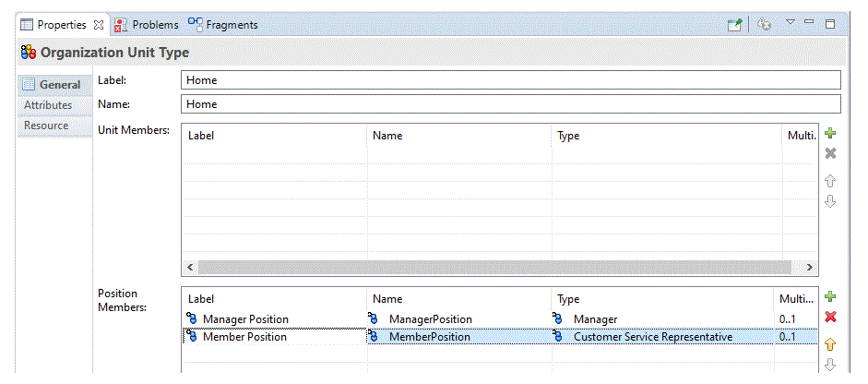
Task: Open the Properties view menu dropdown
Action: (790, 23)
